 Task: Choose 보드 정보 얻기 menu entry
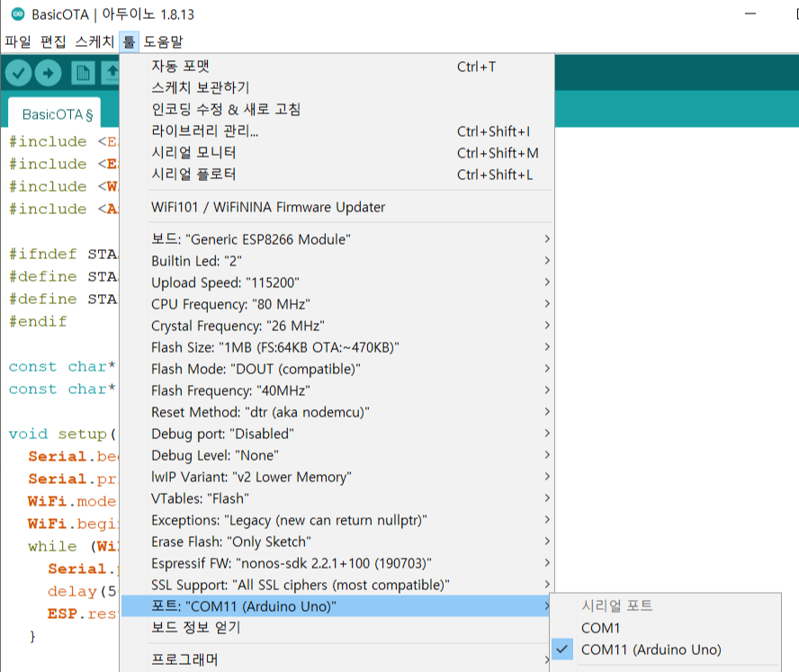(337, 627)
